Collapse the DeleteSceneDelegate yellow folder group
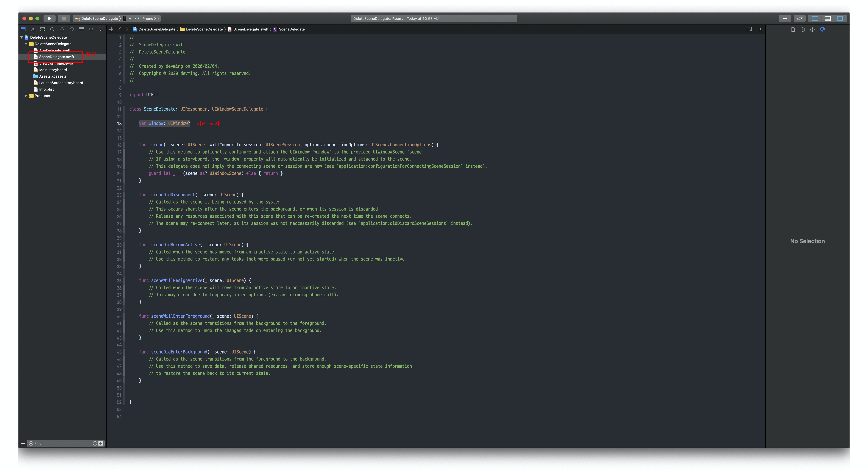This screenshot has height=472, width=868. 26,44
